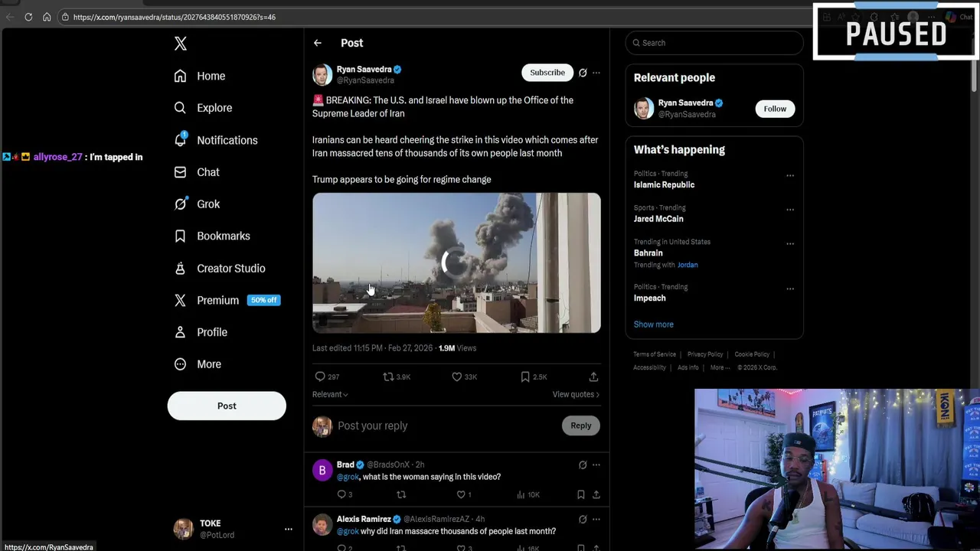Open View quotes

[576, 394]
